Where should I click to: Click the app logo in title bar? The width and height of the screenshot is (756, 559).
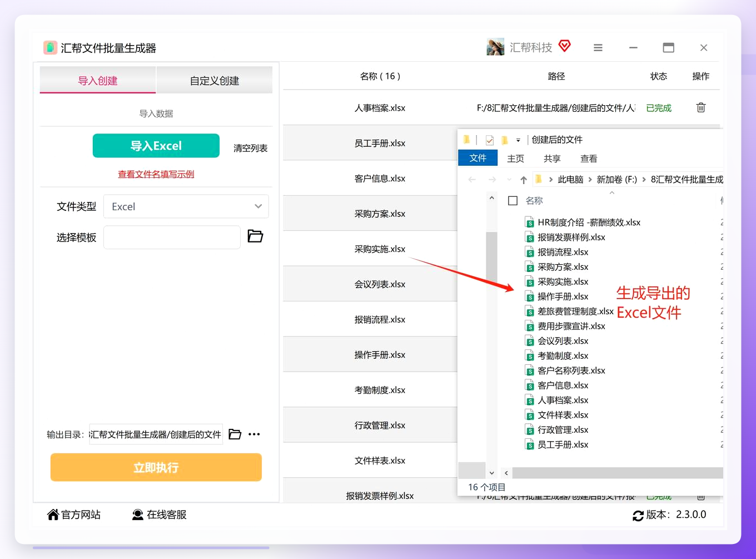(50, 47)
